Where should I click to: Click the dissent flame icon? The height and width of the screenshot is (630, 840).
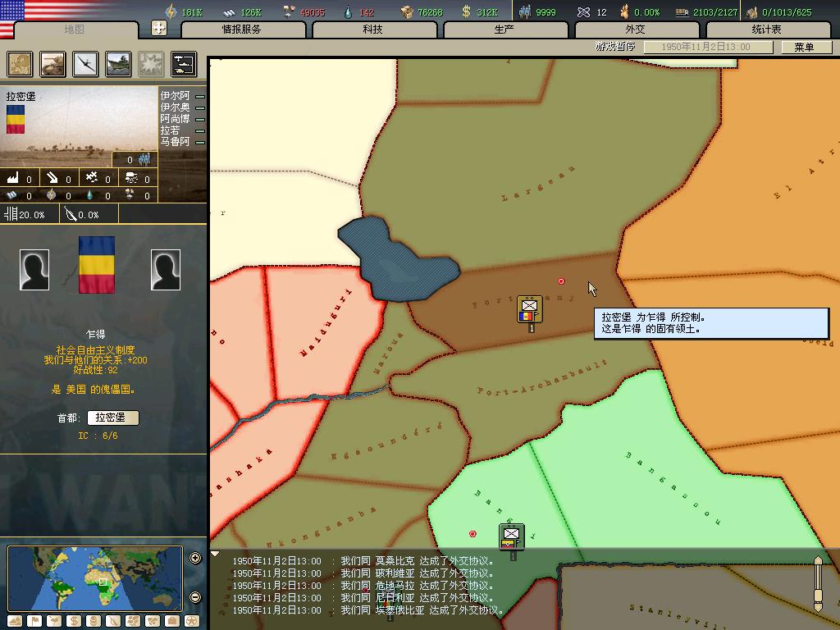(x=624, y=11)
